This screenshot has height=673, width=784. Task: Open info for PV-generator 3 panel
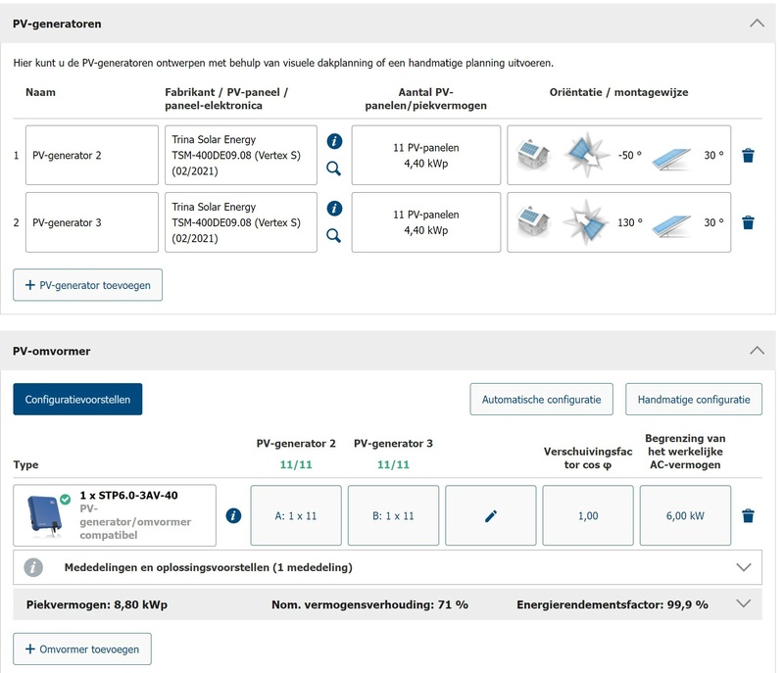pyautogui.click(x=334, y=209)
